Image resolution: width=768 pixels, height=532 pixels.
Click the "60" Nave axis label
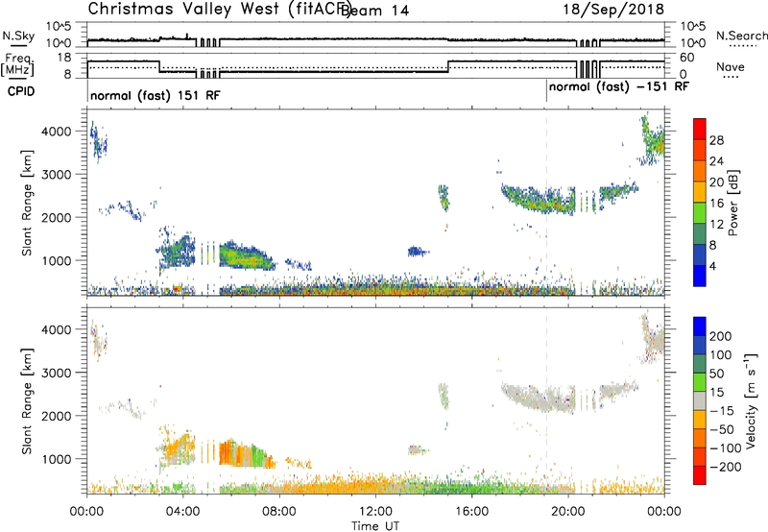click(687, 58)
